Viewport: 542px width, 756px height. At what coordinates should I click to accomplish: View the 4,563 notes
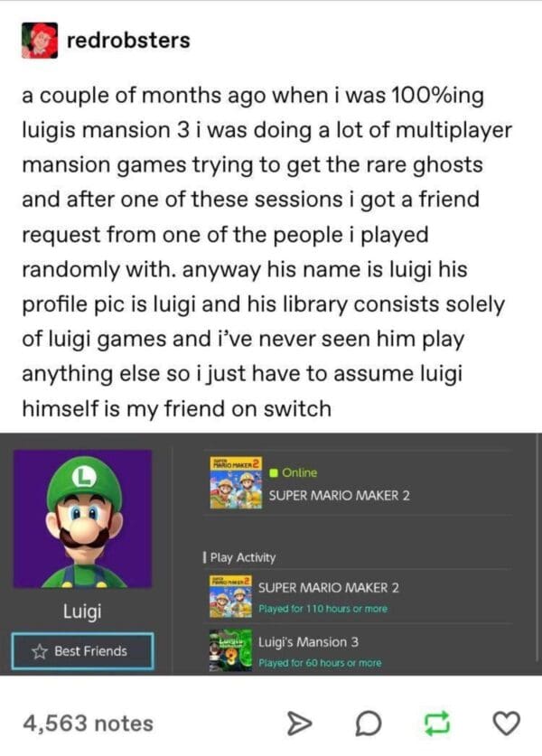pyautogui.click(x=88, y=723)
